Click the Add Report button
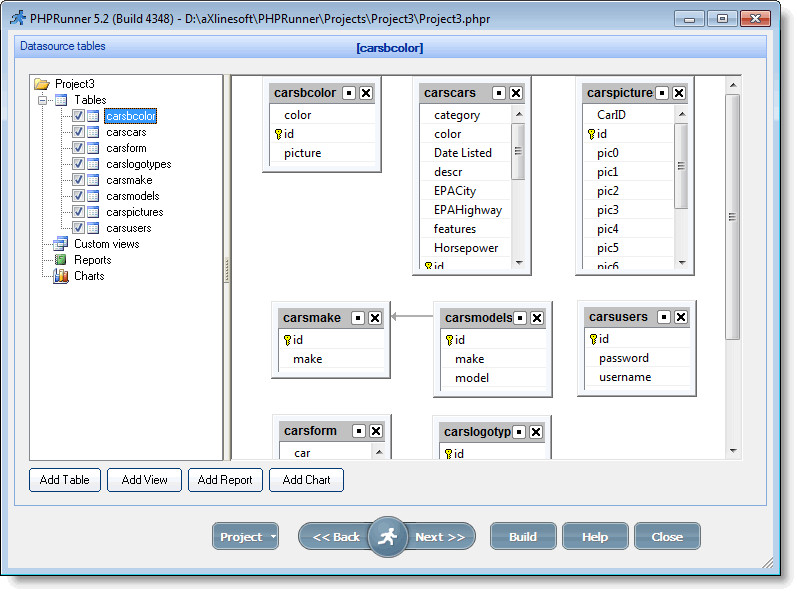Screen dimensions: 797x592 coord(225,480)
